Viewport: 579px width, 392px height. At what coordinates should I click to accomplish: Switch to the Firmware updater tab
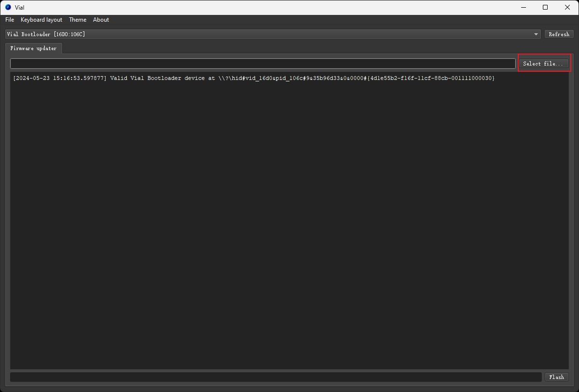coord(34,48)
